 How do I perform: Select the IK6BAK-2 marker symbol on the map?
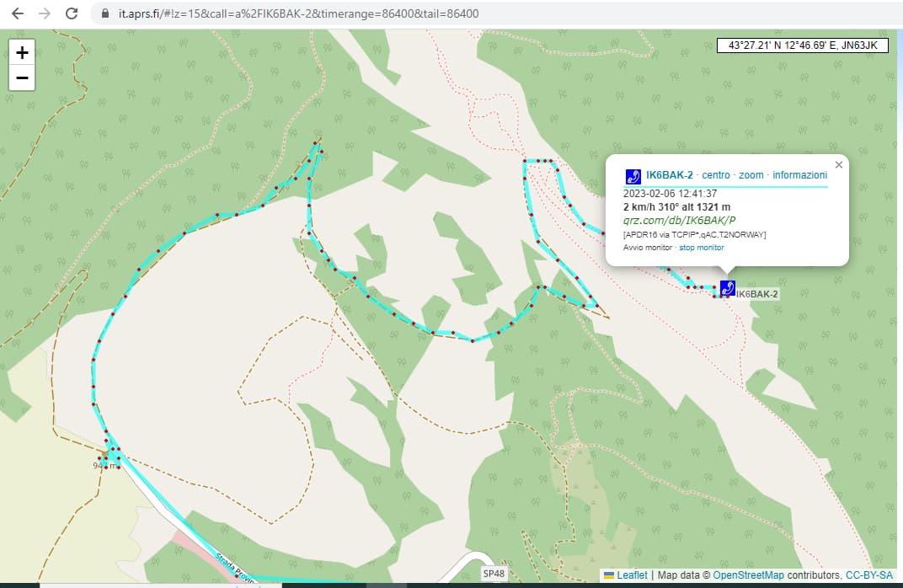pyautogui.click(x=726, y=288)
